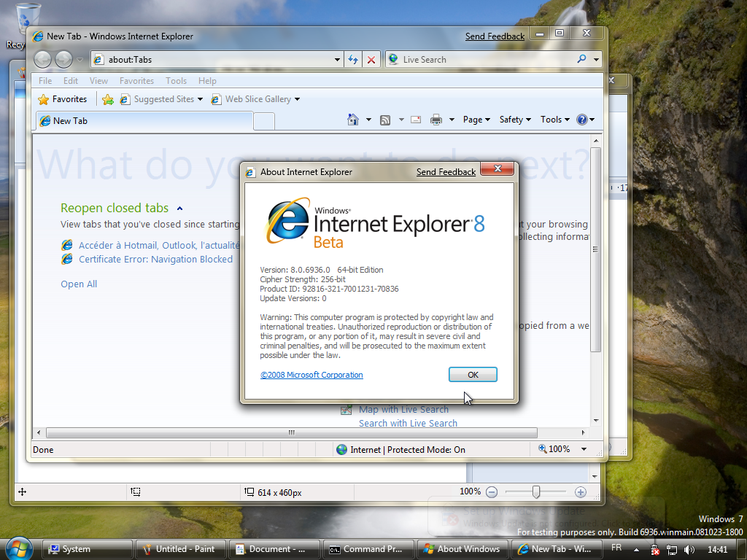Open the Tools command bar dropdown
Viewport: 747px width, 560px height.
[555, 120]
